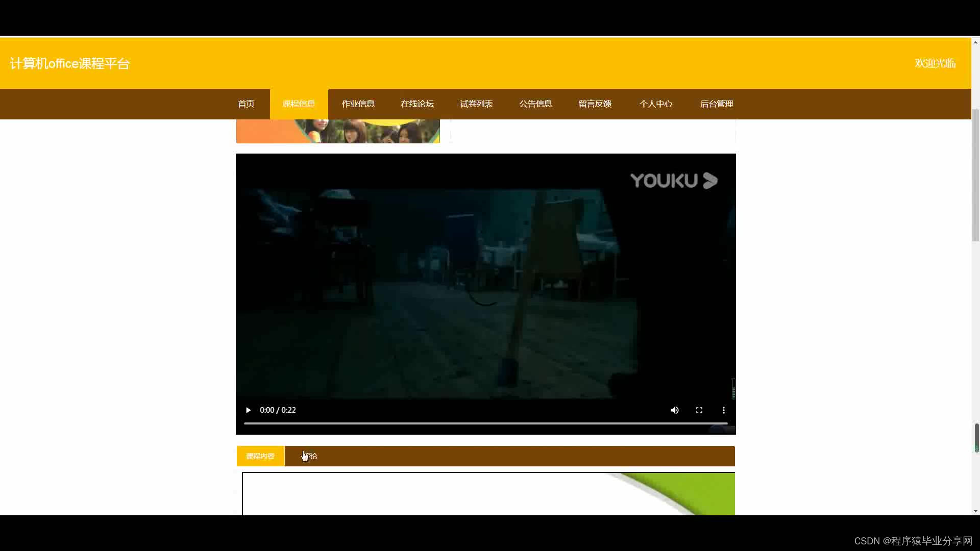Viewport: 980px width, 551px height.
Task: View 公告信息 page
Action: (x=535, y=104)
